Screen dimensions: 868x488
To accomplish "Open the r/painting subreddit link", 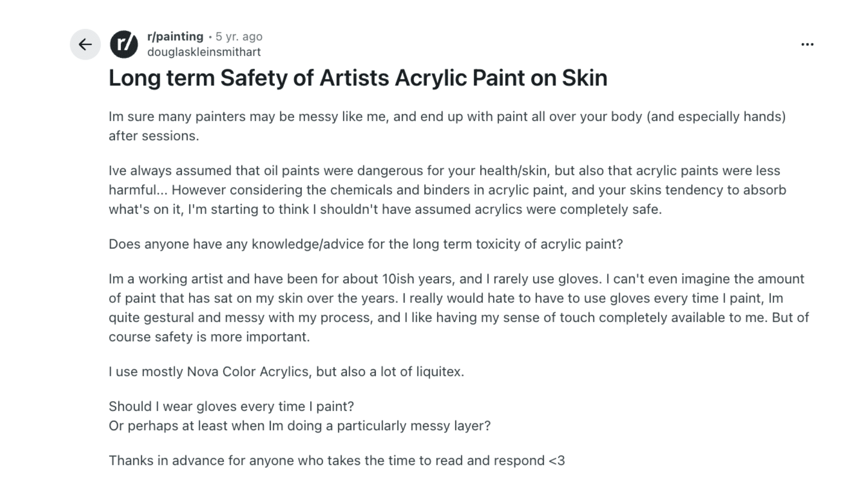I will (x=175, y=37).
